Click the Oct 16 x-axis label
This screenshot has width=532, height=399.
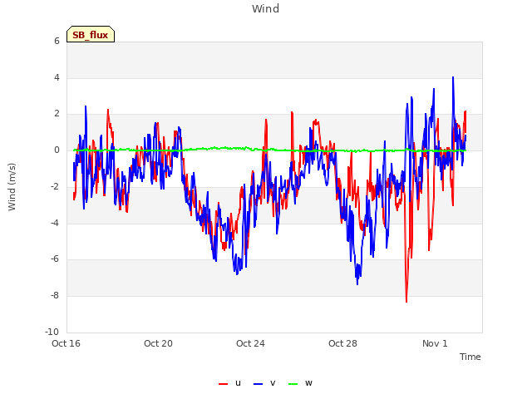(66, 343)
